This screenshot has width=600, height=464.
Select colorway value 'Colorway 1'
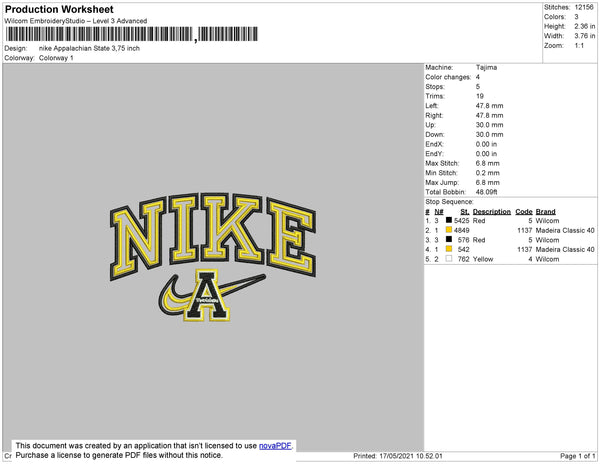(56, 58)
